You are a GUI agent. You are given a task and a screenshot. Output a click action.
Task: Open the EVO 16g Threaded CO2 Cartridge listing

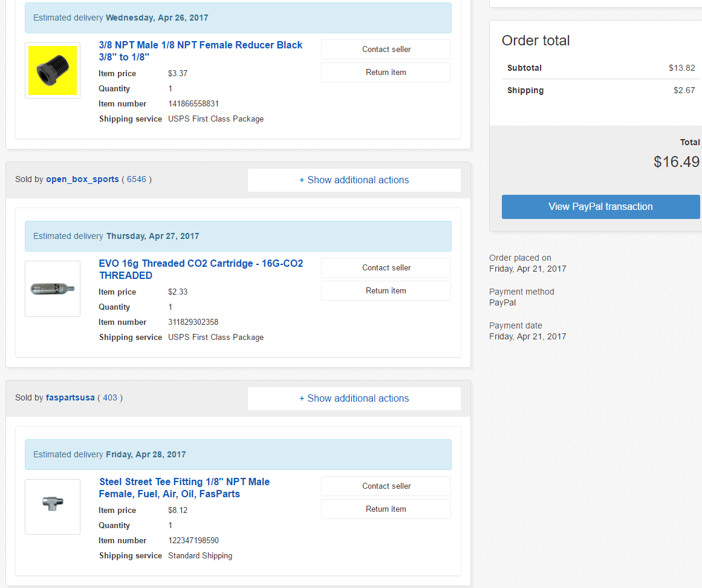pos(201,269)
